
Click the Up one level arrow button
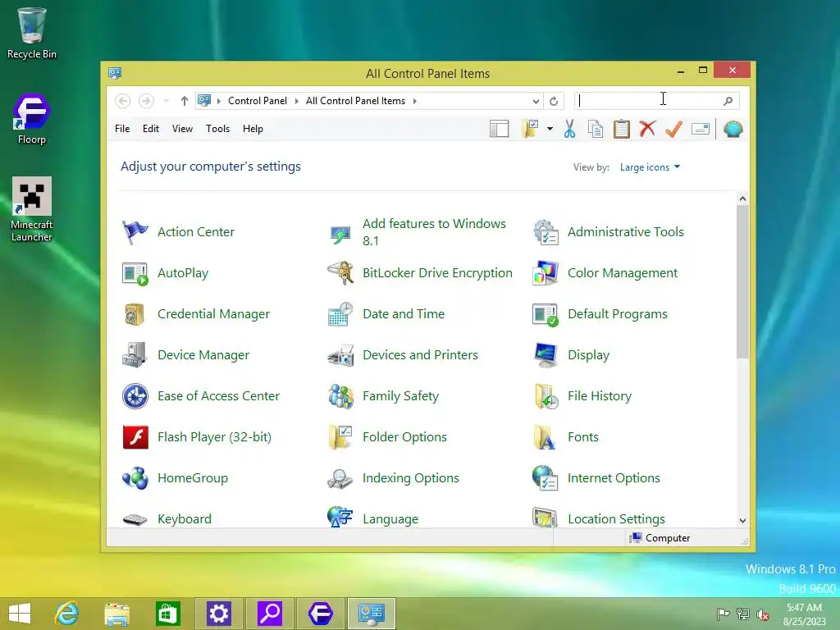[x=185, y=101]
